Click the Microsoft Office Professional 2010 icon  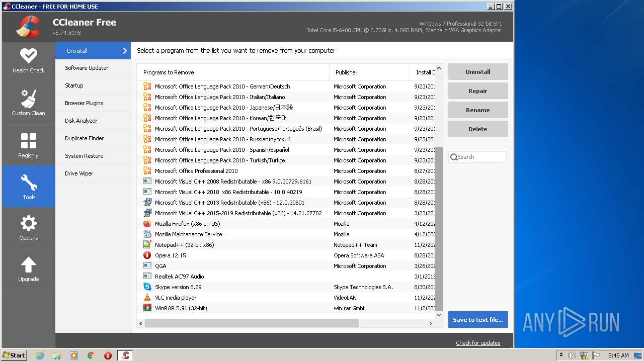[147, 171]
